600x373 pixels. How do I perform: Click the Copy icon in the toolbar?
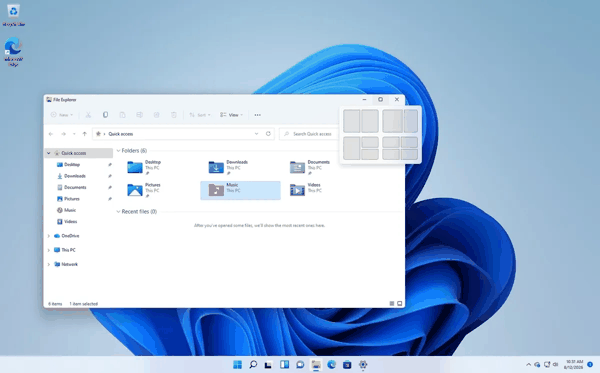[105, 115]
